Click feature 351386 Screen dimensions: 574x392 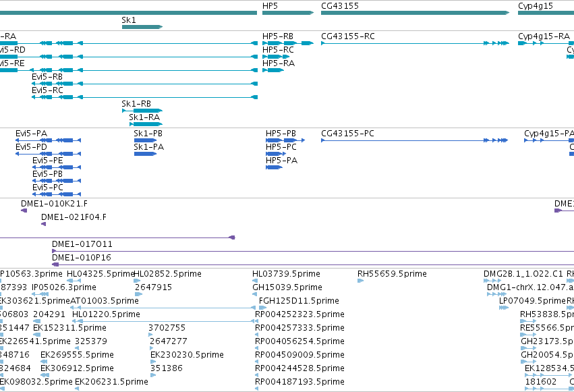pyautogui.click(x=152, y=375)
